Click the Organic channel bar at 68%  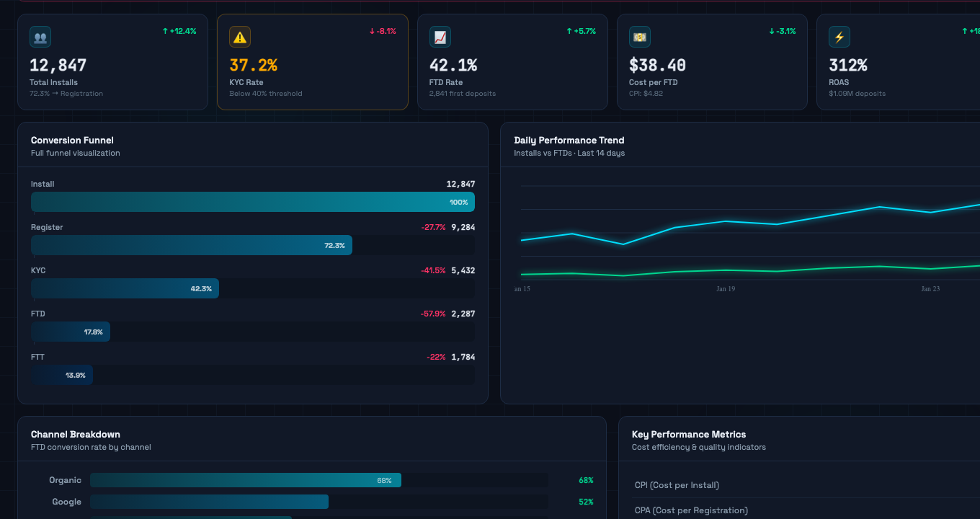click(245, 480)
